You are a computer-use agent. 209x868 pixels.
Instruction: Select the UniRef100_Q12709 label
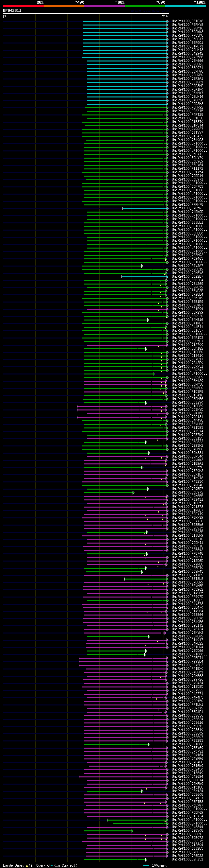(187, 345)
